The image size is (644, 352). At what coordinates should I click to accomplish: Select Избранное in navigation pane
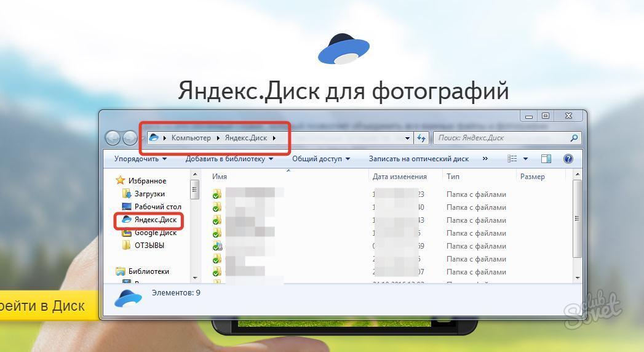click(x=147, y=181)
